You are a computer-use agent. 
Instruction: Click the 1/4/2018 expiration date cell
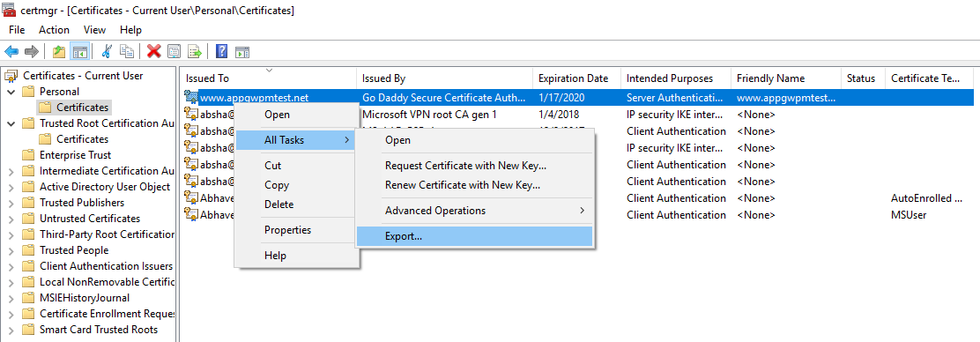point(558,115)
